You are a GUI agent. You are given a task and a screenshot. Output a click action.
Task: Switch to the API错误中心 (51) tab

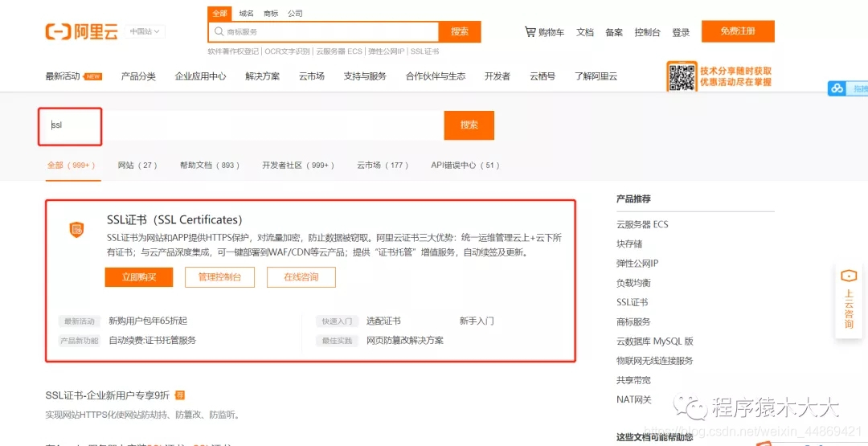click(x=466, y=165)
